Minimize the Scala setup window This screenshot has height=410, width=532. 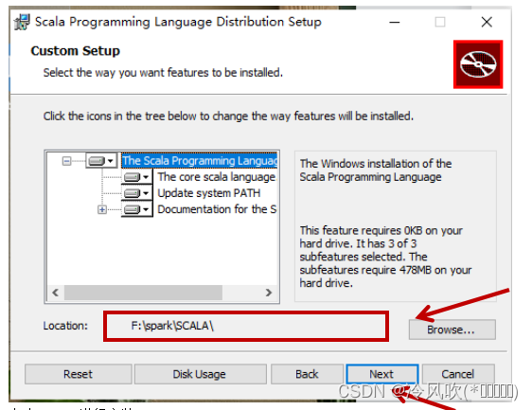click(394, 22)
